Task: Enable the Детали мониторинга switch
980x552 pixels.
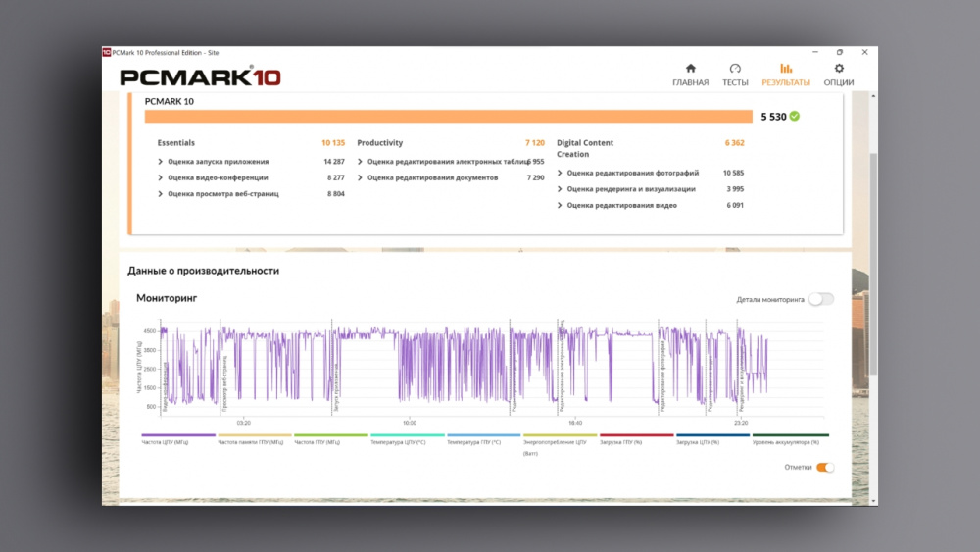Action: click(820, 299)
